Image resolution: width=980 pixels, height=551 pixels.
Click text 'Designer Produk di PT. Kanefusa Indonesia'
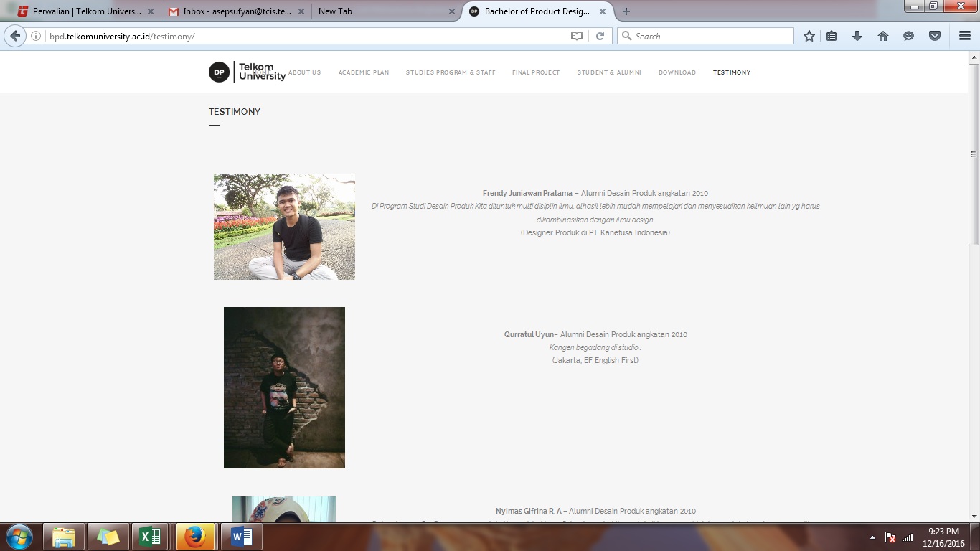[x=595, y=232]
